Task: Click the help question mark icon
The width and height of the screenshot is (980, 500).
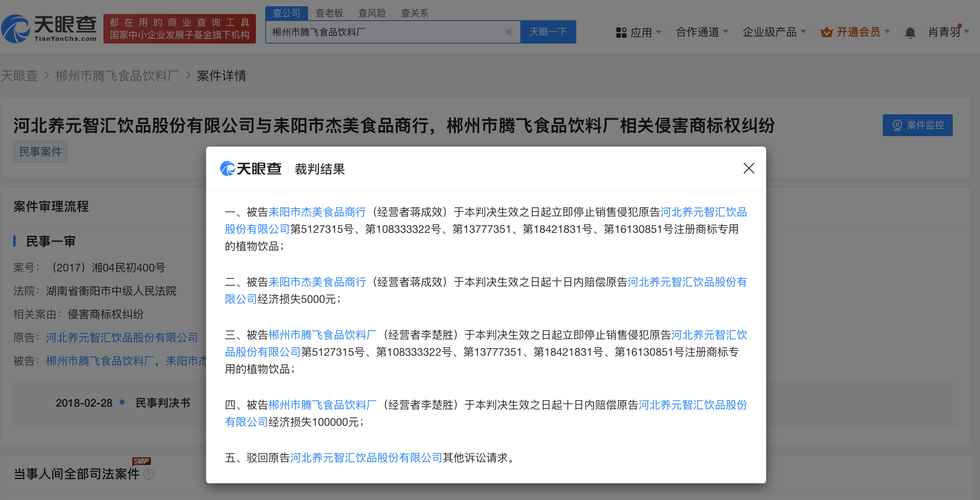Action: click(x=149, y=474)
